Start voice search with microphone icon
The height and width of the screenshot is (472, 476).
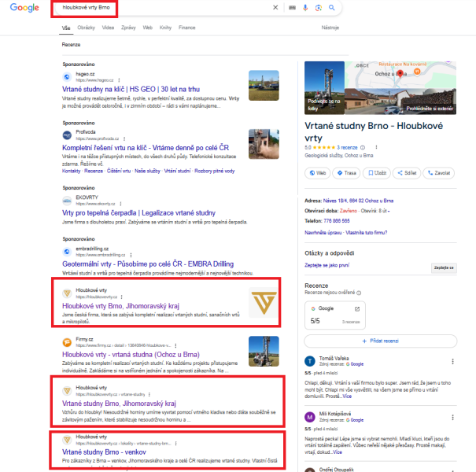305,8
